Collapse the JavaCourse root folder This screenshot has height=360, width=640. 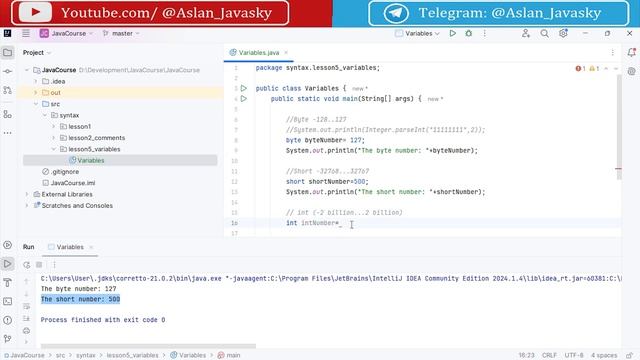pos(27,70)
